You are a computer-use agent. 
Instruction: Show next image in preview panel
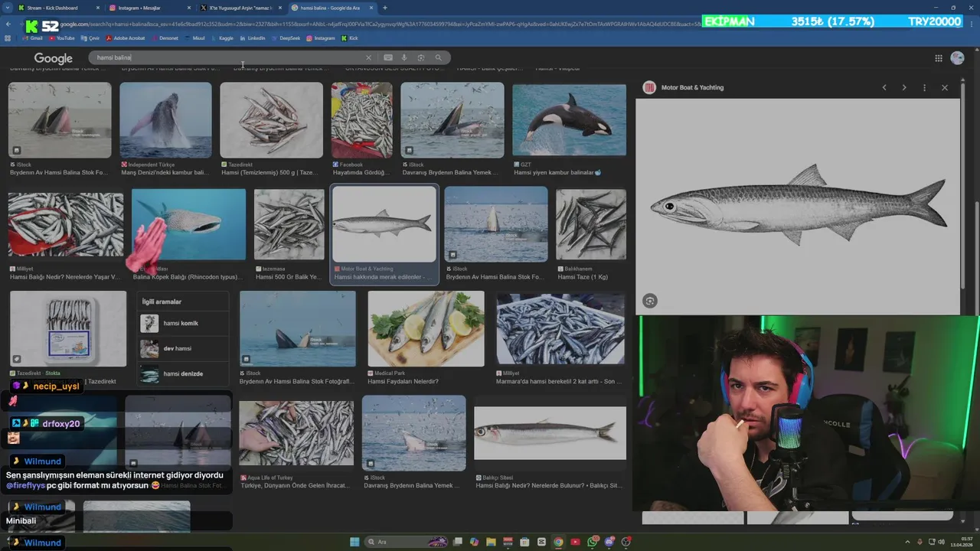click(904, 87)
